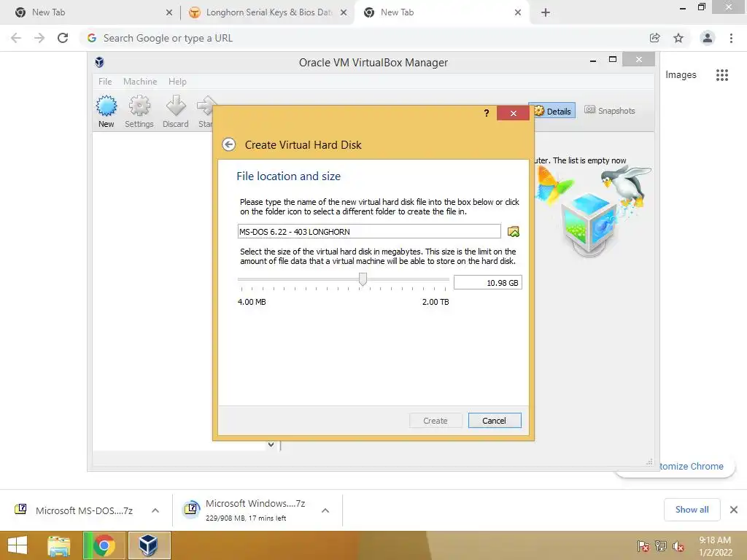Click the Cancel button in the dialog
Viewport: 747px width, 560px height.
click(x=495, y=421)
